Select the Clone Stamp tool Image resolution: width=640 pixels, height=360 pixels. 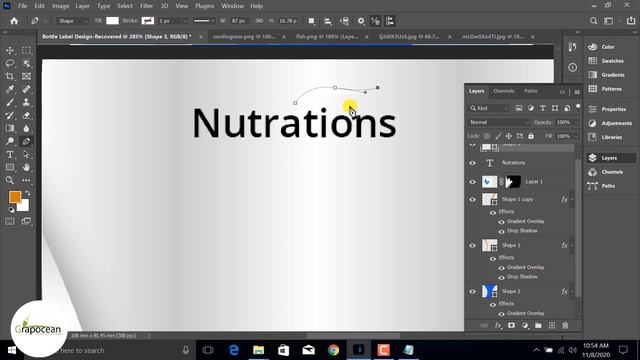pos(26,102)
